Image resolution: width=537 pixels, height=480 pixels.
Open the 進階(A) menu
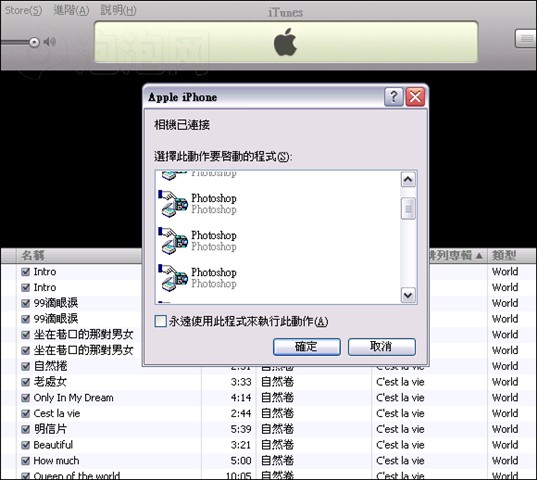coord(71,10)
